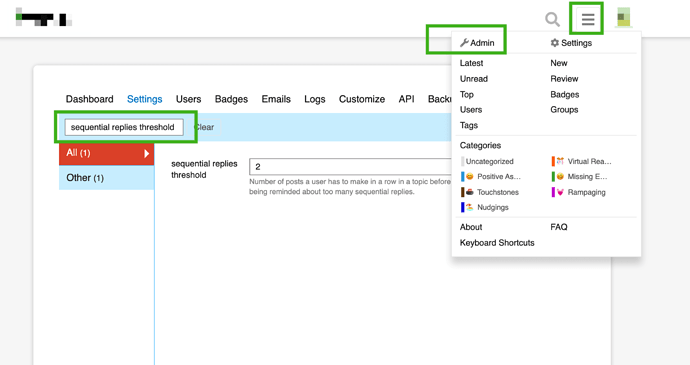Click the emoji icon beside Rampaging
The width and height of the screenshot is (690, 365).
pyautogui.click(x=560, y=192)
